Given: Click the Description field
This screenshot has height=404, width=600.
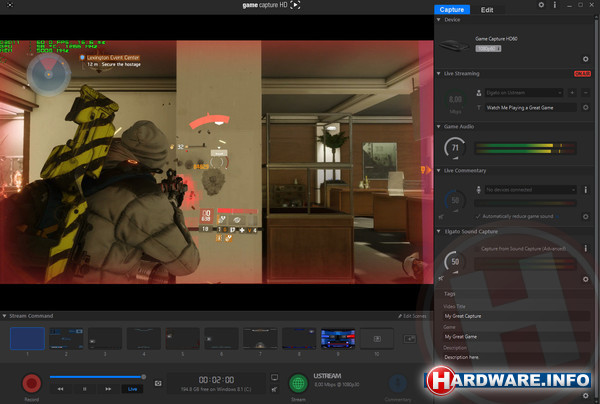Looking at the screenshot, I should point(516,357).
